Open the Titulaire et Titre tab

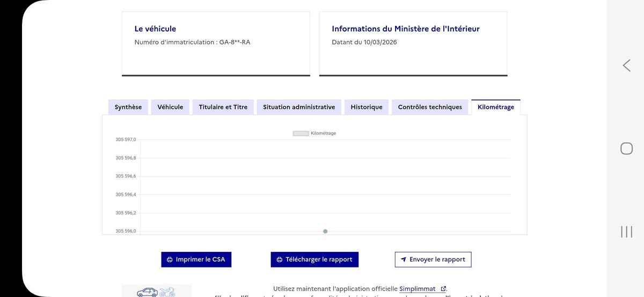point(223,107)
